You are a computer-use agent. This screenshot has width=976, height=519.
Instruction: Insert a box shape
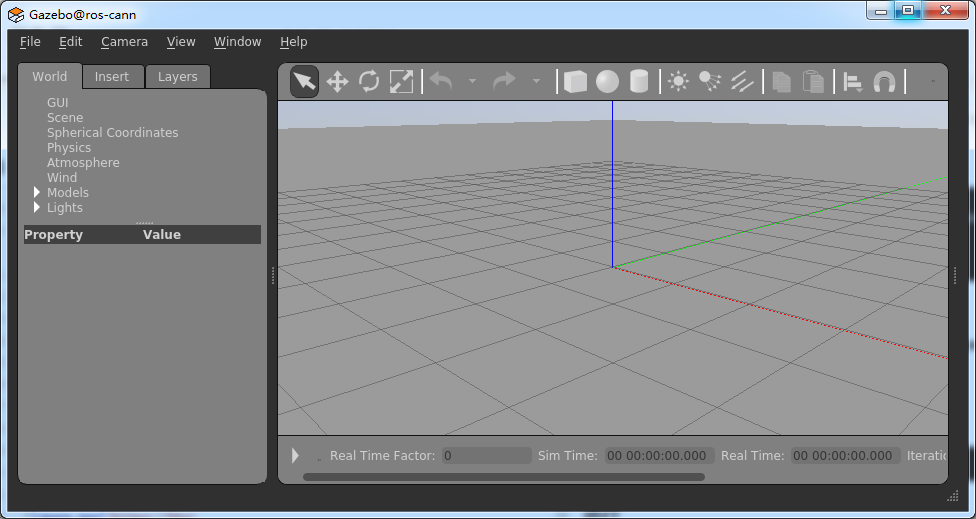[575, 82]
